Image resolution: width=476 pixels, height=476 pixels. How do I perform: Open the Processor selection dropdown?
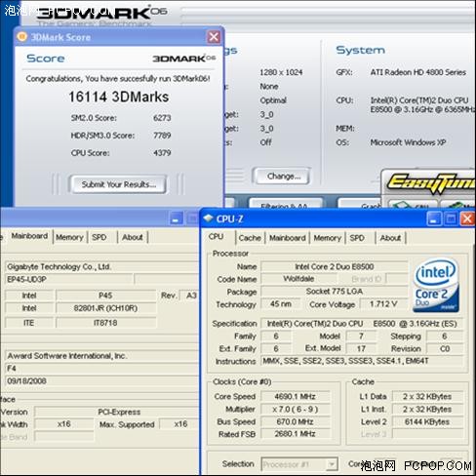tap(332, 464)
